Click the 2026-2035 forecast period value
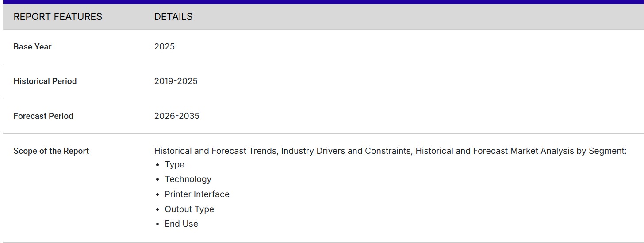644x243 pixels. (176, 116)
